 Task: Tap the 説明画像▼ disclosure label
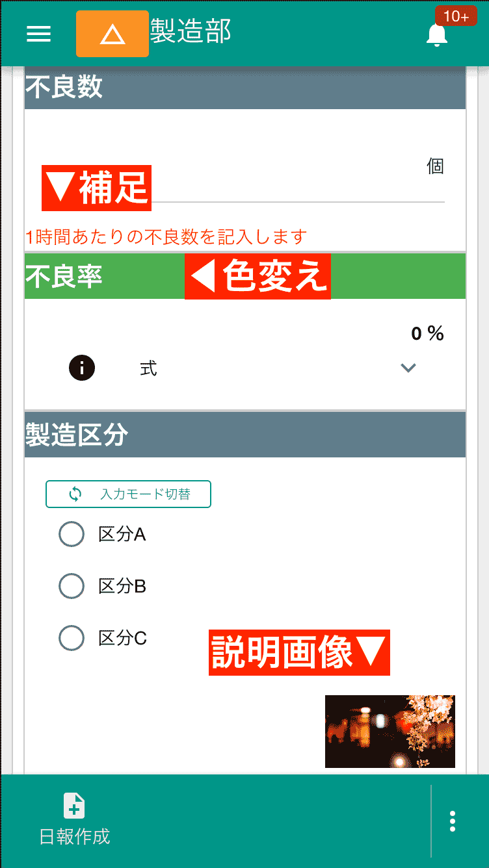click(299, 654)
